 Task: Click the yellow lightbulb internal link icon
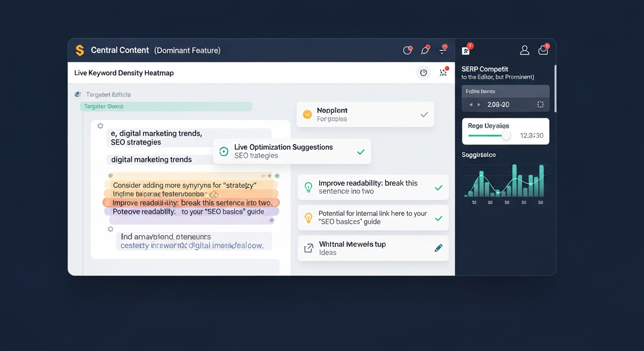click(309, 218)
